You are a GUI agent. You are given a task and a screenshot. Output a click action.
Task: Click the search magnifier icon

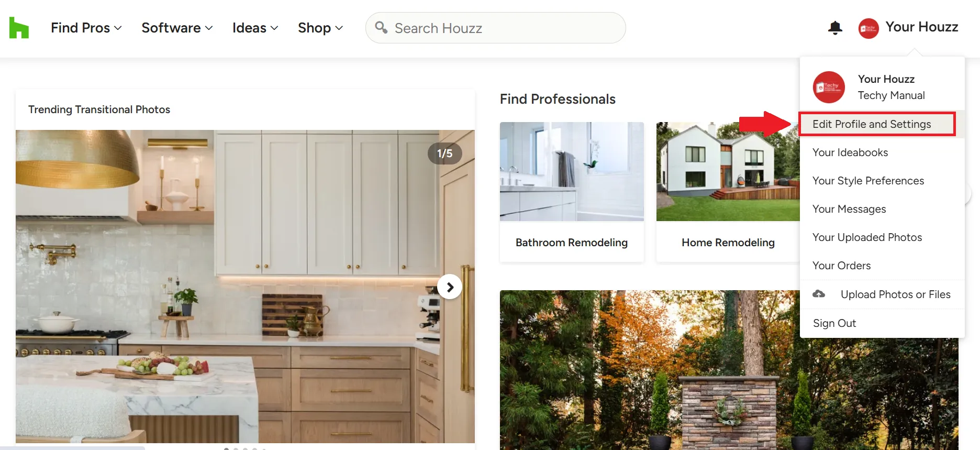pyautogui.click(x=381, y=27)
